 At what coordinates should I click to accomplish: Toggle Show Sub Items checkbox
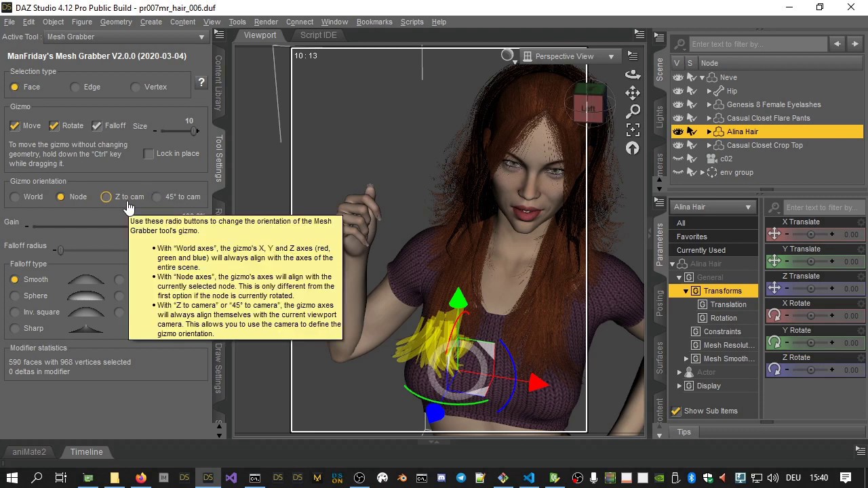pyautogui.click(x=676, y=411)
